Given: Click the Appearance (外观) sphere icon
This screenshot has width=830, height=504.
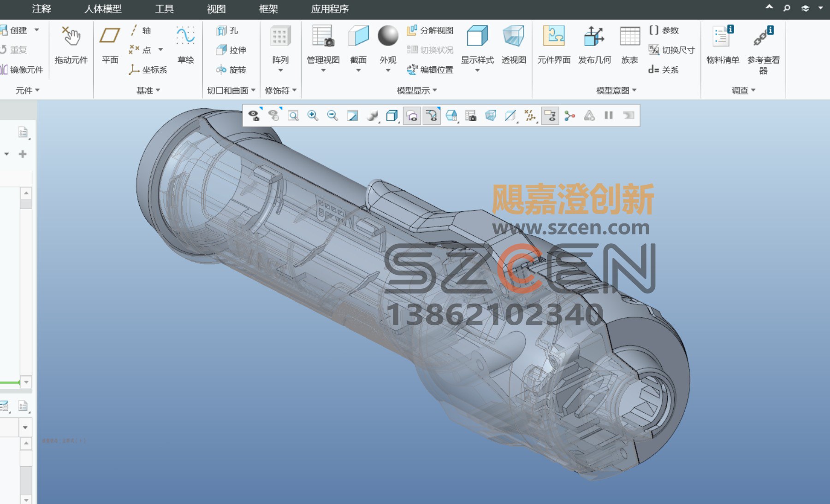Looking at the screenshot, I should (388, 36).
